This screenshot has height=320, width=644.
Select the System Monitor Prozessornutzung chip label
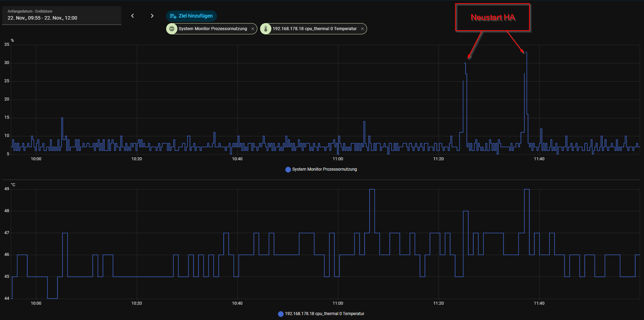(x=213, y=29)
